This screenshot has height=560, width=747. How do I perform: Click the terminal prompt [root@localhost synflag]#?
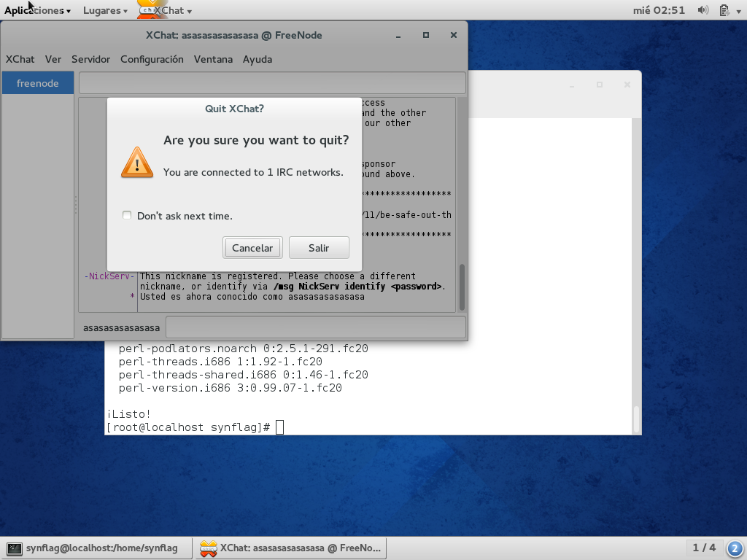(x=188, y=427)
